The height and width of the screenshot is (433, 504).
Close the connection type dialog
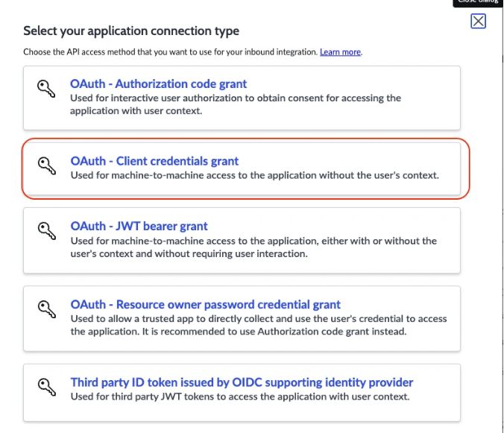[479, 22]
